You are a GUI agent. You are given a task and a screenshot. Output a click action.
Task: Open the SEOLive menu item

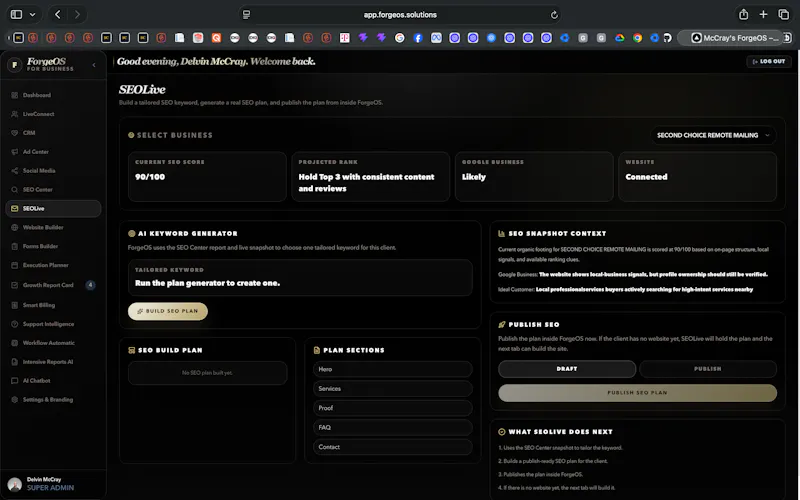(53, 208)
